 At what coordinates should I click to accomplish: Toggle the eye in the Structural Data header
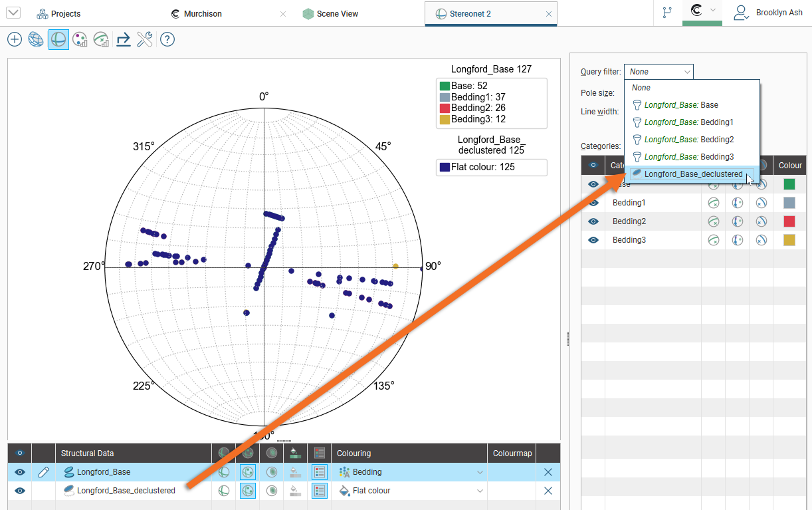tap(20, 453)
